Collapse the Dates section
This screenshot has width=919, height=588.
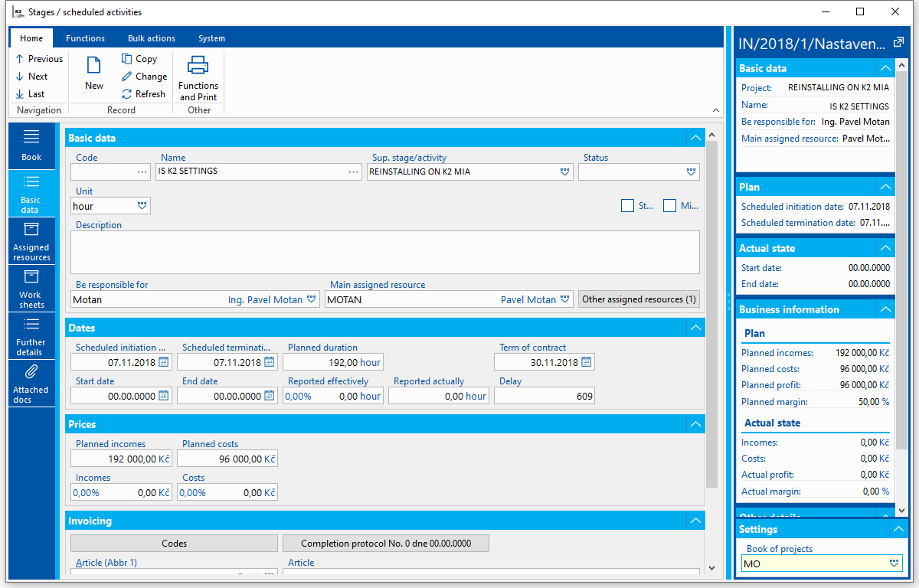(x=695, y=328)
